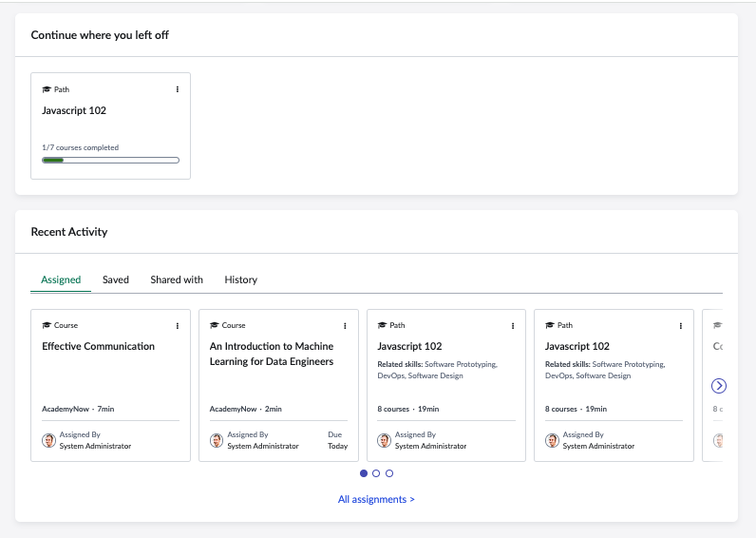Switch to the Saved tab

[116, 279]
